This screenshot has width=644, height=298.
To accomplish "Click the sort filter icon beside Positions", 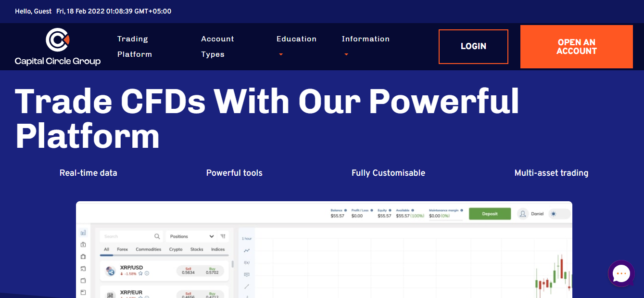I will pos(223,236).
